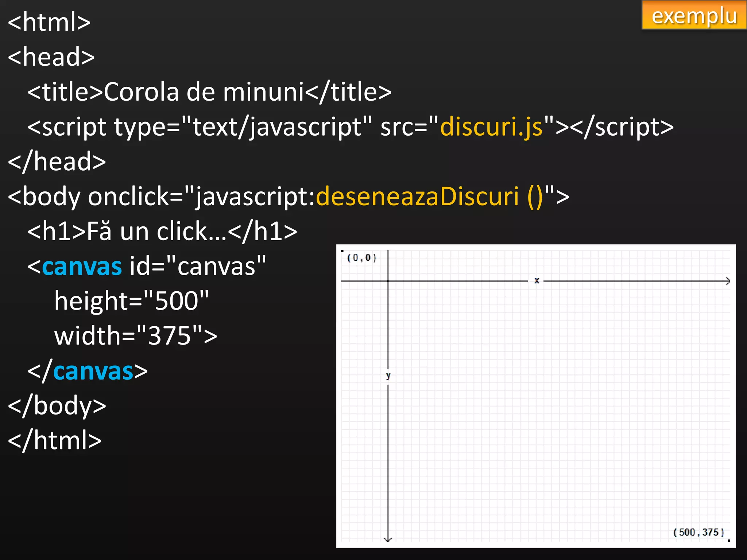Image resolution: width=747 pixels, height=560 pixels.
Task: Click the closing </body> tag line
Action: point(57,406)
